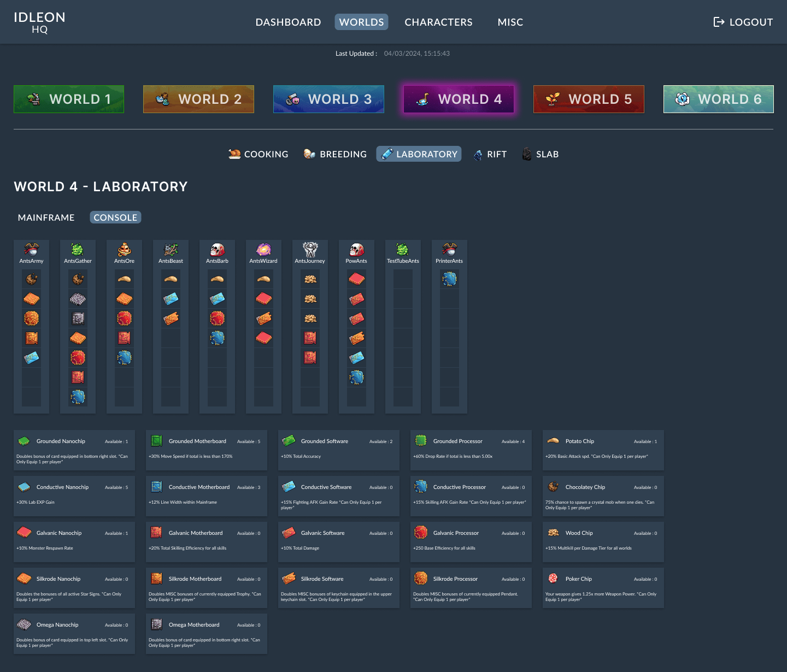Switch to the Mainframe tab
The width and height of the screenshot is (787, 672).
[x=46, y=217]
